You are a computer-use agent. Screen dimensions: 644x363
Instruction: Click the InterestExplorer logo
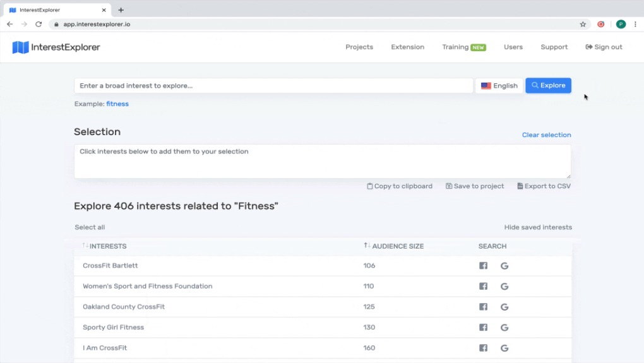click(56, 47)
